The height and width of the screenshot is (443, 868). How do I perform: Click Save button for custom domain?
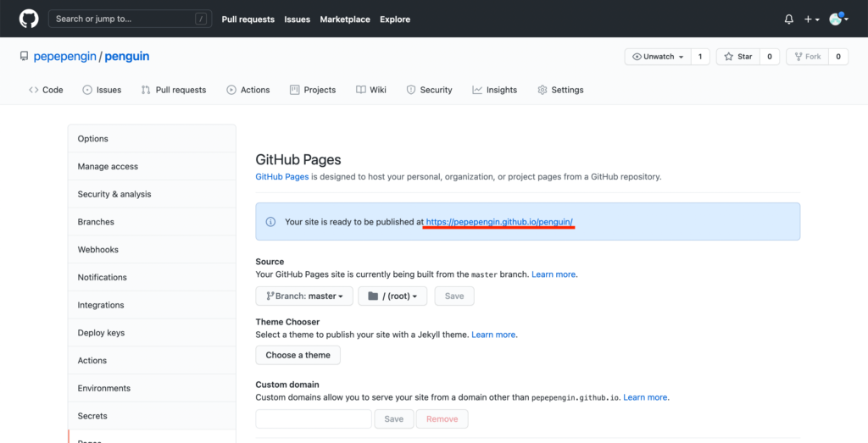(394, 418)
